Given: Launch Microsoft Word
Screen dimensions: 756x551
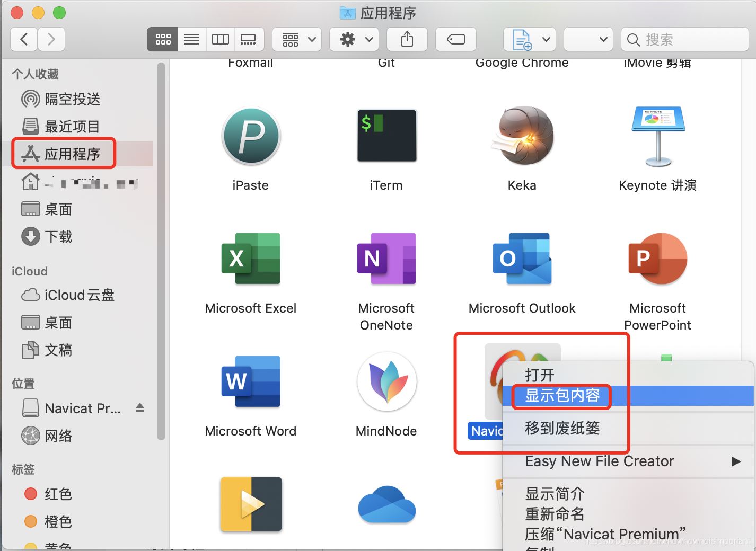Looking at the screenshot, I should tap(250, 381).
